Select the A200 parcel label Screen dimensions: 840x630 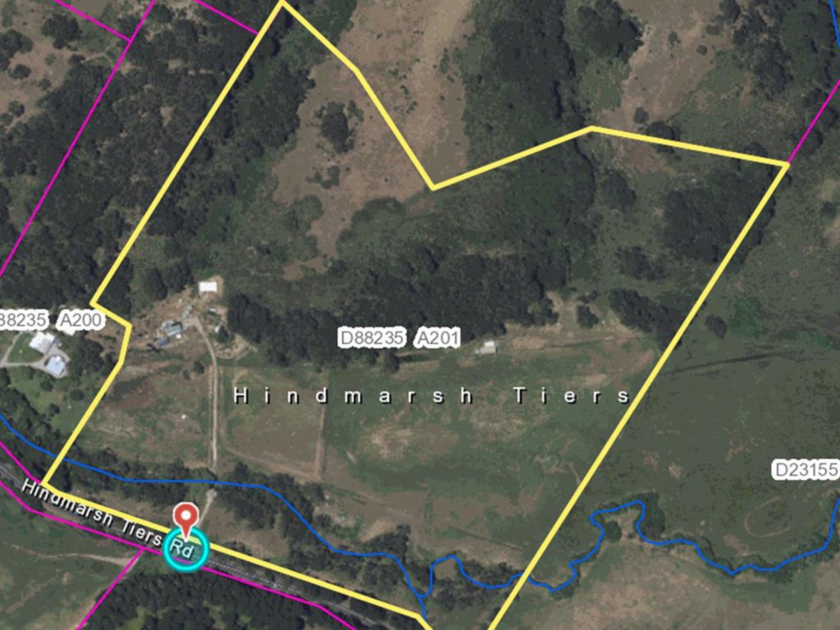pos(80,321)
